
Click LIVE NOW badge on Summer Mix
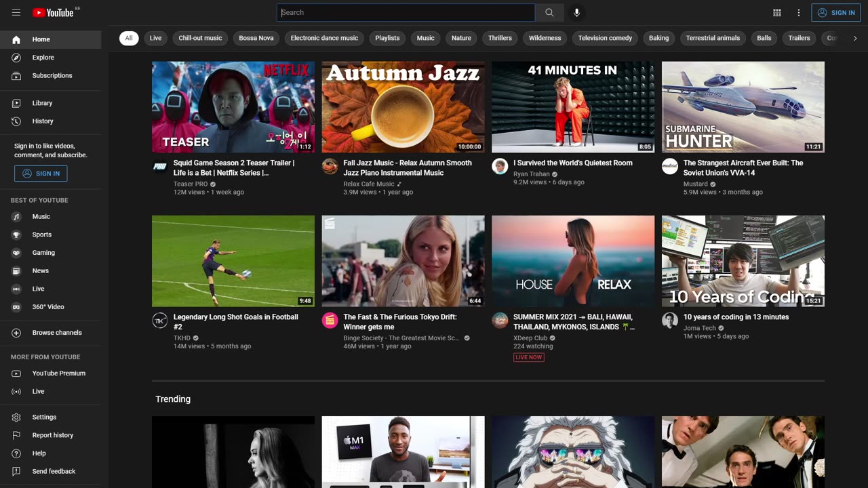click(x=529, y=357)
